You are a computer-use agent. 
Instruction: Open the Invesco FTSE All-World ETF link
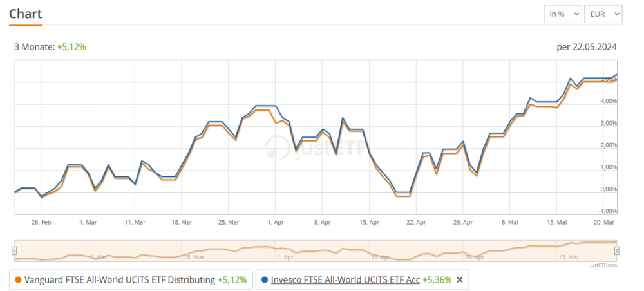click(345, 280)
